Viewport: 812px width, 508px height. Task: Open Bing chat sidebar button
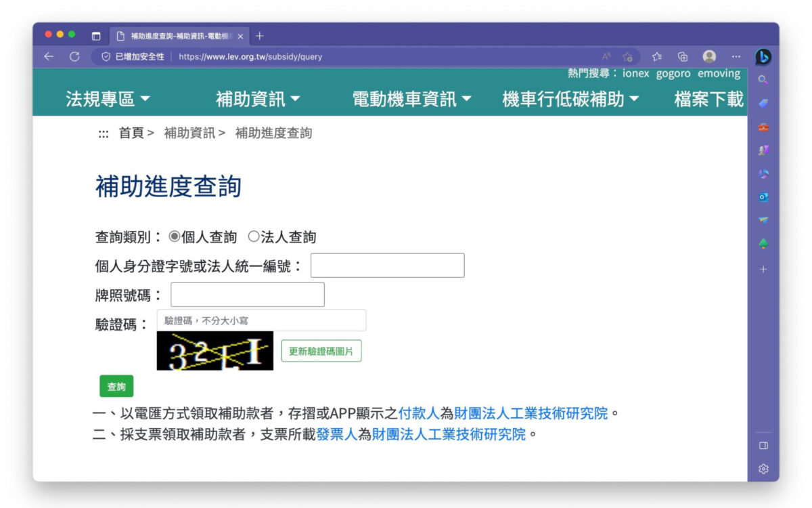(763, 58)
